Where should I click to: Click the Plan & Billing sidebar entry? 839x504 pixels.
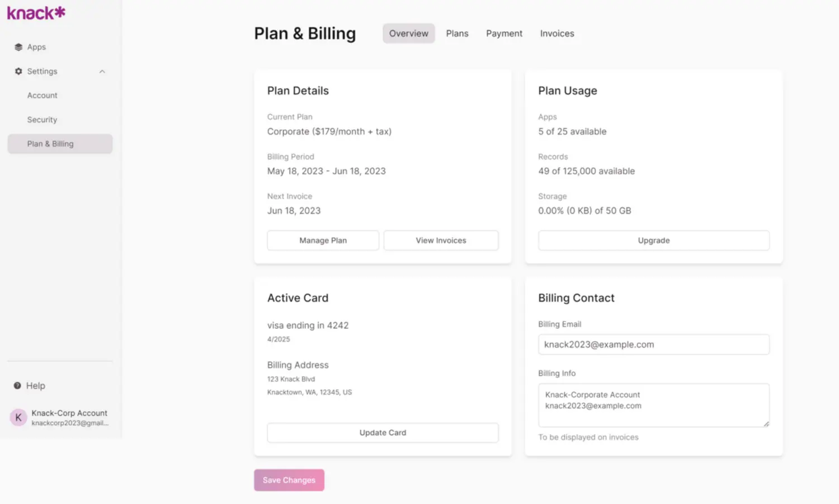pyautogui.click(x=50, y=144)
